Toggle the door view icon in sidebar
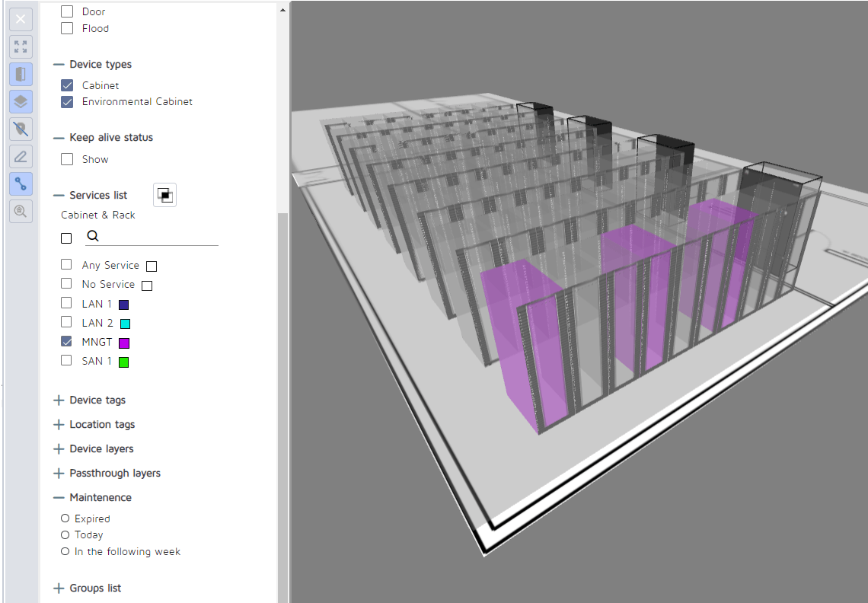 (21, 74)
